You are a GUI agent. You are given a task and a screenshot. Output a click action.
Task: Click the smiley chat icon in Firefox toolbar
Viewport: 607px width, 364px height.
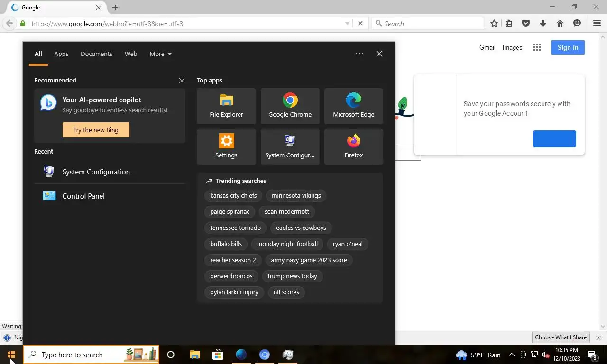577,23
